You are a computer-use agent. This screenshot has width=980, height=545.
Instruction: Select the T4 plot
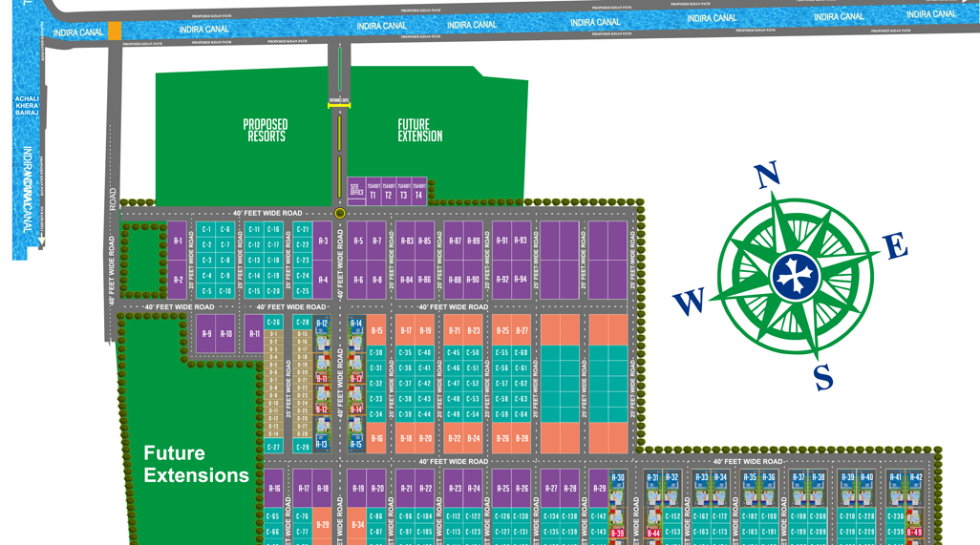[418, 192]
